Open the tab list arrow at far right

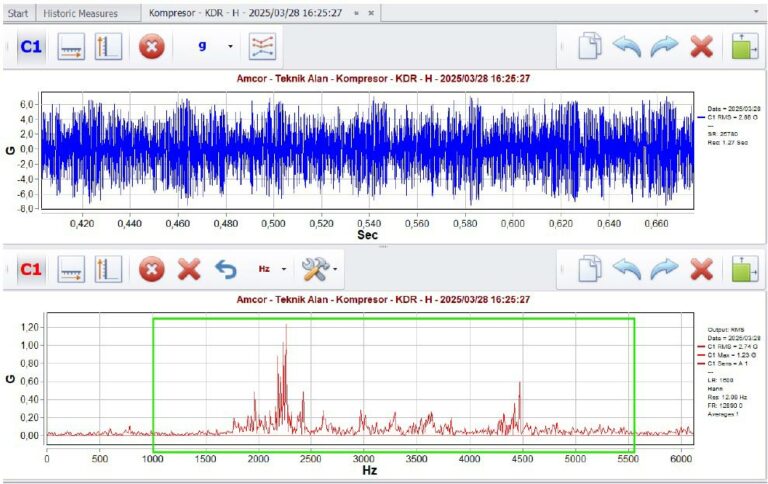(x=756, y=13)
